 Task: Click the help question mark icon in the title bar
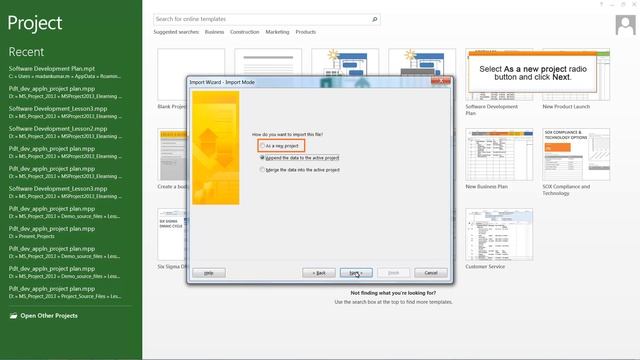pos(601,4)
